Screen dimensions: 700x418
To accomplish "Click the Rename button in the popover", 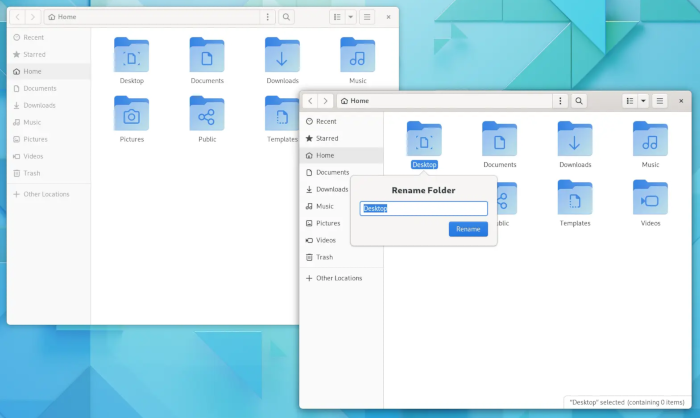I will point(468,229).
